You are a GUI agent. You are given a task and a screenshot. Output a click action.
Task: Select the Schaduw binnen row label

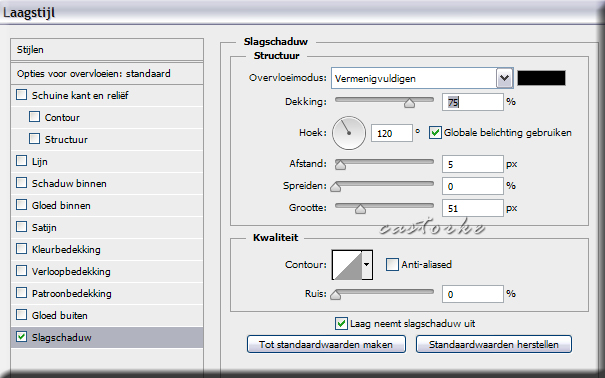pos(69,184)
